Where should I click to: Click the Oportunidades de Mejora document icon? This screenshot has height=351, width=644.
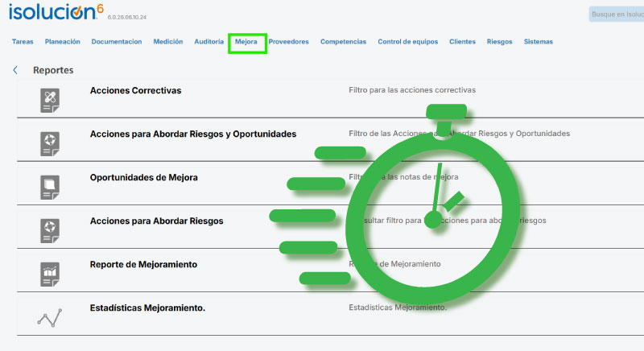tap(50, 188)
